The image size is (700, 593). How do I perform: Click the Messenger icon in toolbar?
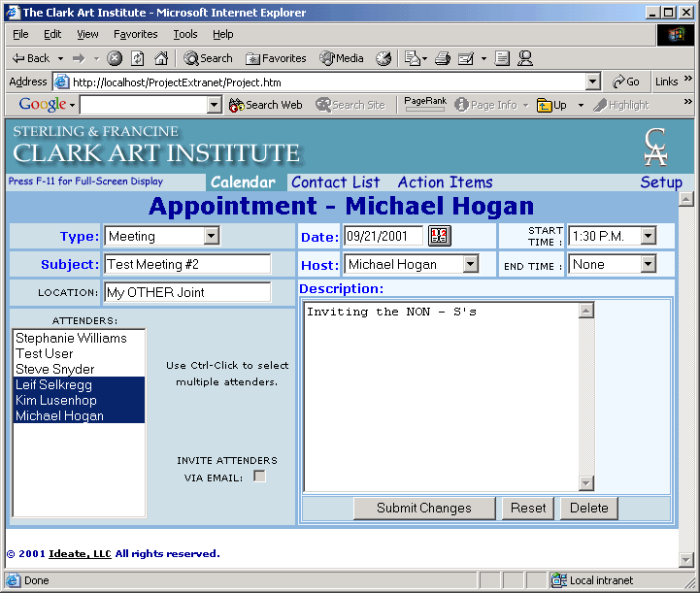[525, 58]
